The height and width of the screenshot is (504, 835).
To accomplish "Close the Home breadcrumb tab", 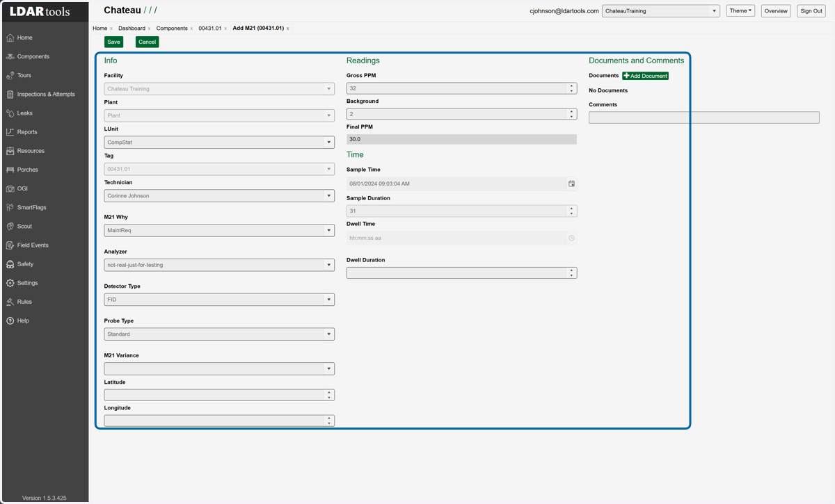I will click(111, 29).
